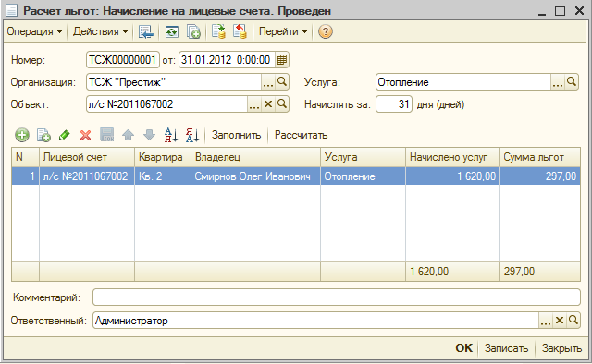The image size is (592, 364).
Task: Open Организация via magnifier icon
Action: point(282,82)
